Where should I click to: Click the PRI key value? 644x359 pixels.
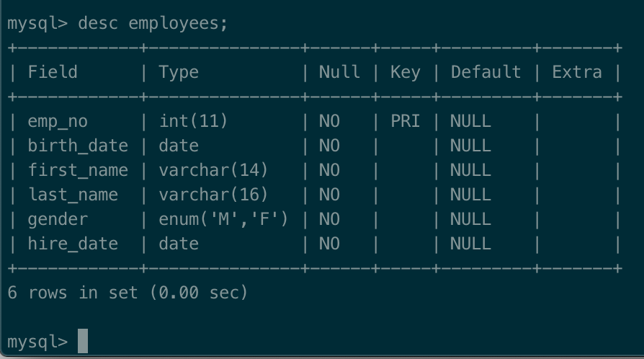[406, 121]
